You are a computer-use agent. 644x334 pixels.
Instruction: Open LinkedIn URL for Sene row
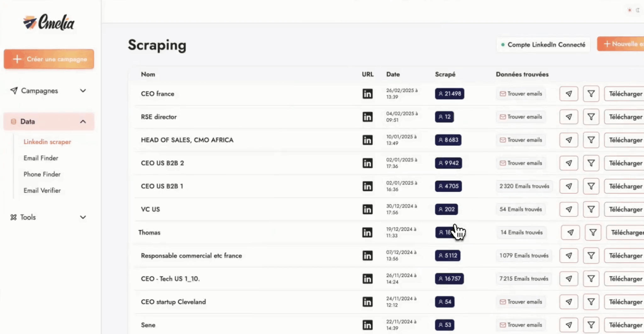pos(367,325)
